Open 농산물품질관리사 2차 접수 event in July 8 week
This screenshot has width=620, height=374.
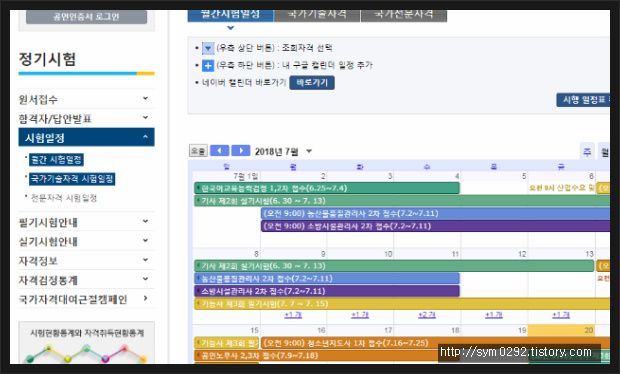(x=327, y=278)
